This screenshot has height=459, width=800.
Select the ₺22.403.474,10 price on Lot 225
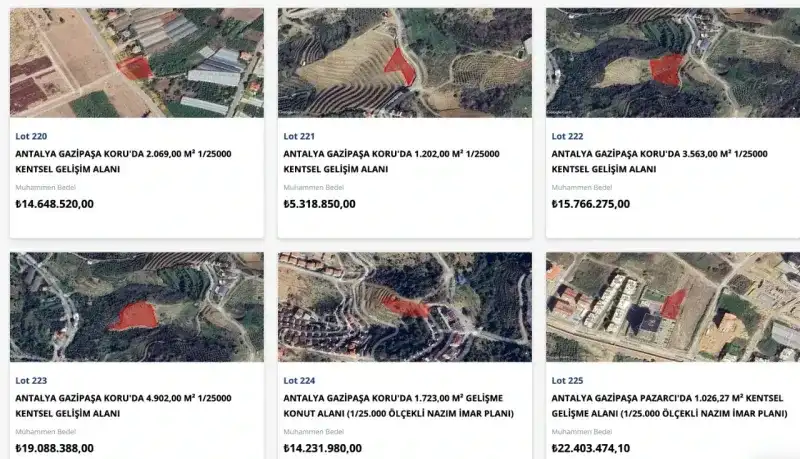(591, 448)
